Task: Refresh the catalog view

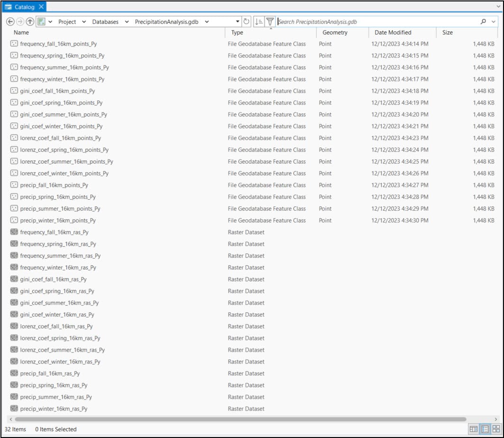Action: click(246, 21)
